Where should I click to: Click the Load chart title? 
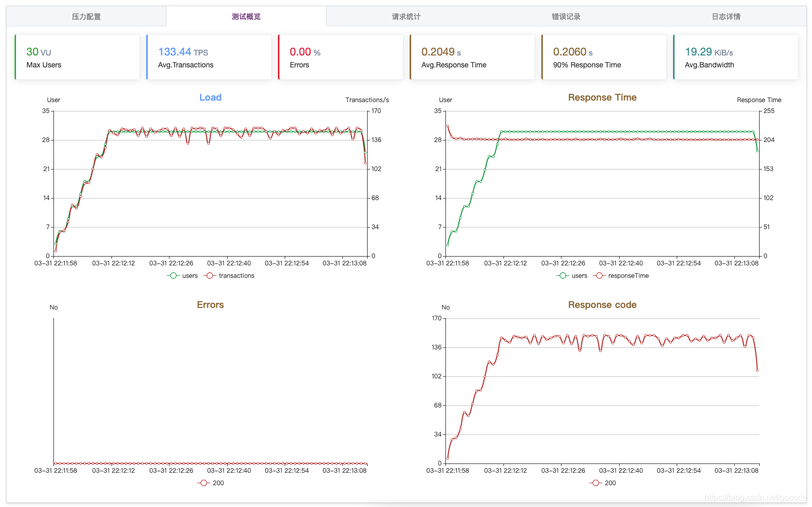click(211, 97)
